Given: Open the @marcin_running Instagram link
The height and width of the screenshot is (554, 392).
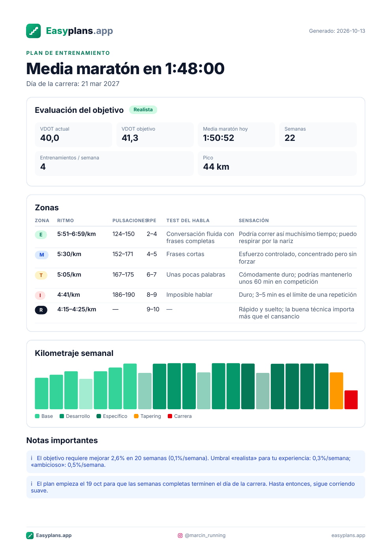Looking at the screenshot, I should coord(205,535).
